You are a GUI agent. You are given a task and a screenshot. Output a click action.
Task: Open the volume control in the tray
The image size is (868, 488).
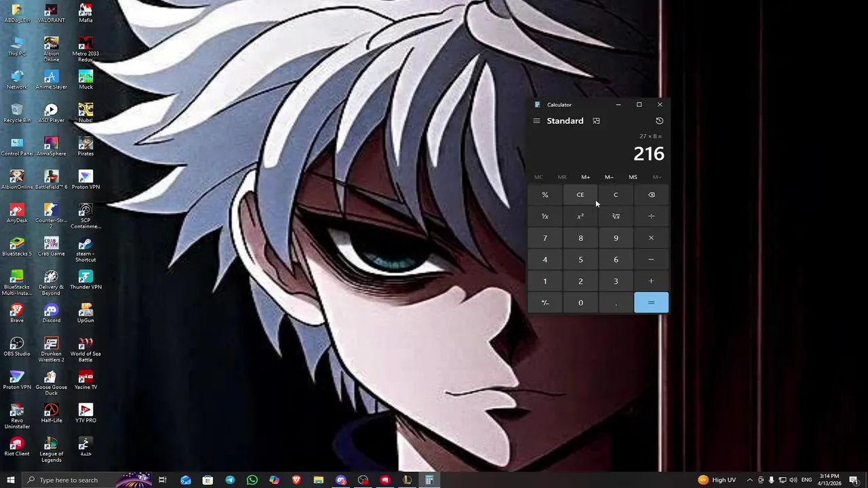pyautogui.click(x=793, y=480)
